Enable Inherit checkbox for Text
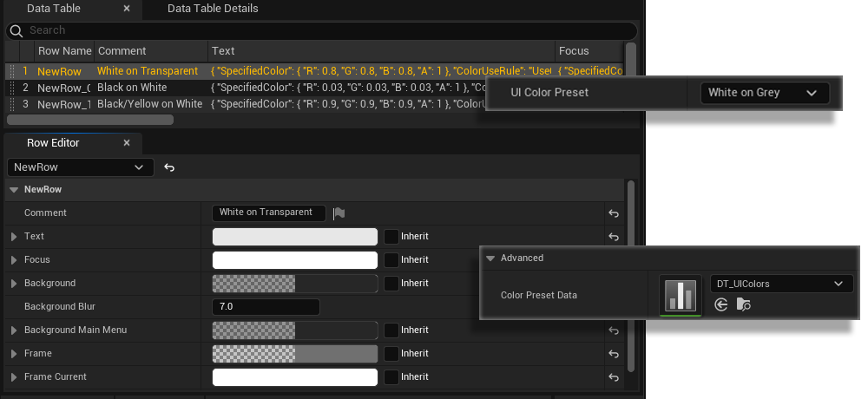 (391, 237)
